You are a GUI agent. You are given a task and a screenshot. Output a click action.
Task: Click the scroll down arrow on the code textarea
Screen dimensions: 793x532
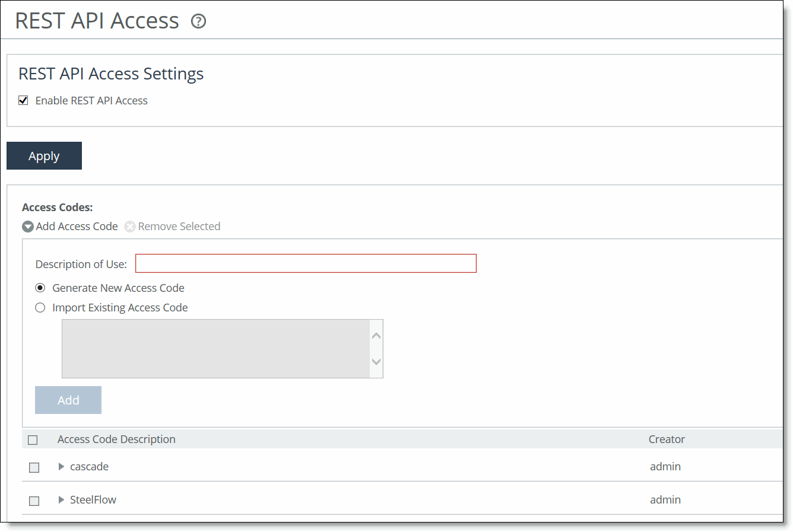click(376, 362)
